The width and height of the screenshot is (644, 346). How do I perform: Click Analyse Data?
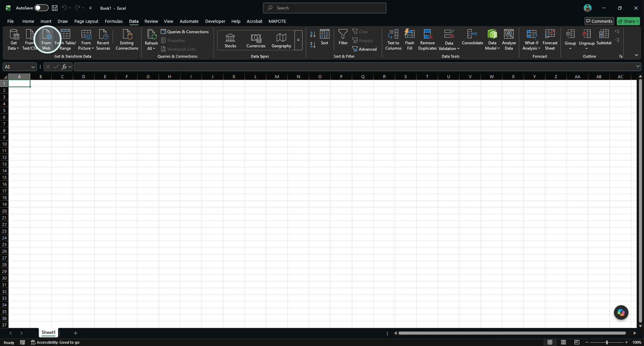(x=509, y=39)
